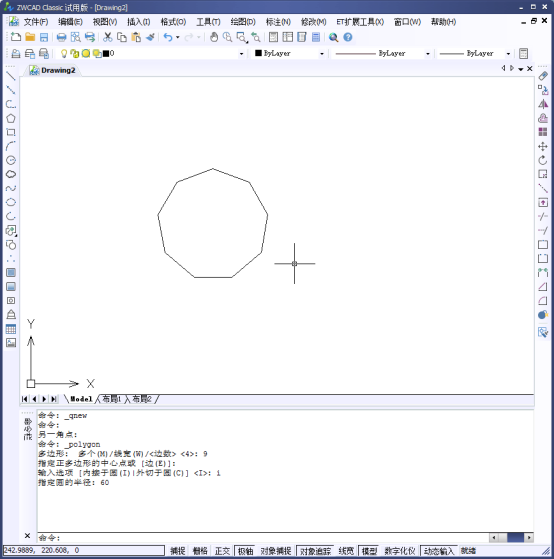Toggle 正交 ortho mode in status bar
This screenshot has height=559, width=554.
[x=222, y=551]
